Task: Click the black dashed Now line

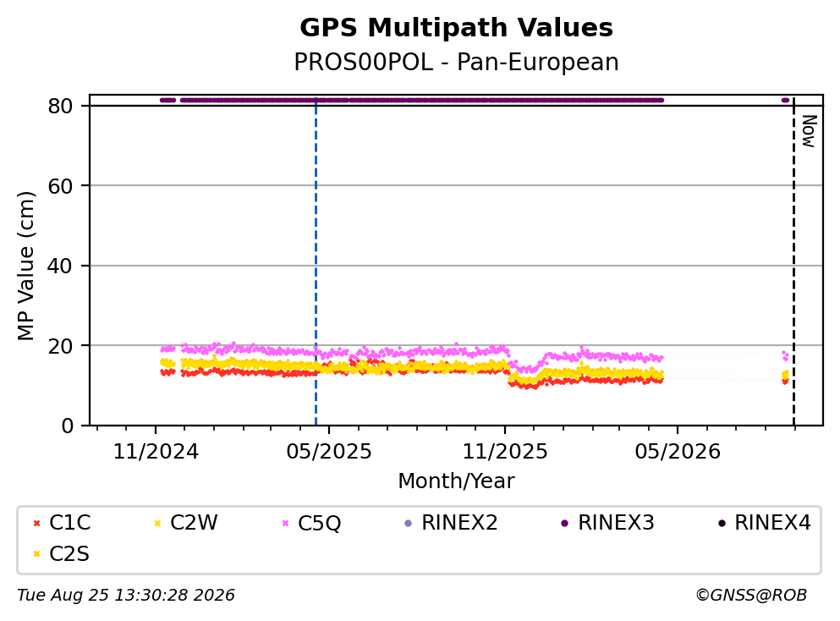Action: [x=793, y=262]
